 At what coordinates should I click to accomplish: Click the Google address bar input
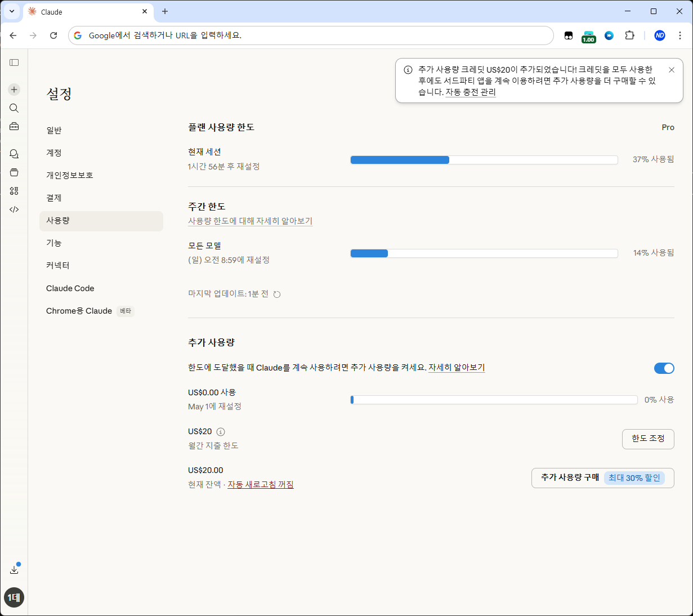point(311,35)
